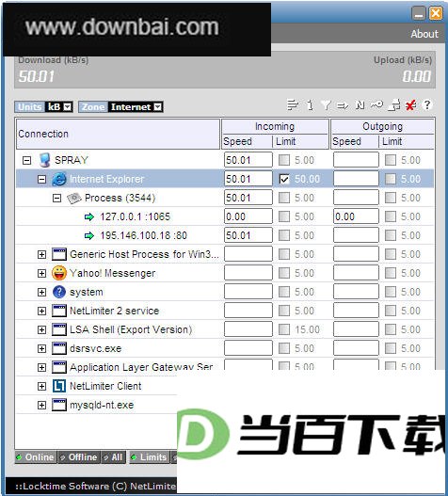Select the dsrsvc.exe row label
This screenshot has width=448, height=496.
96,348
